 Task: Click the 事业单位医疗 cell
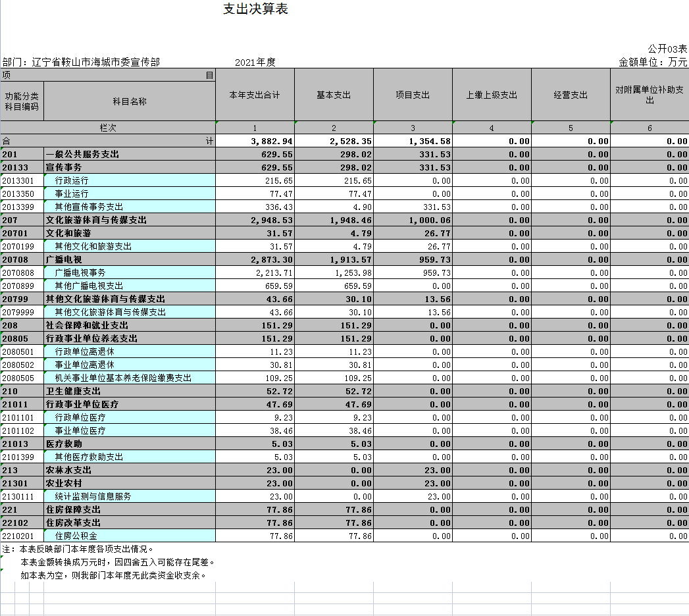130,431
